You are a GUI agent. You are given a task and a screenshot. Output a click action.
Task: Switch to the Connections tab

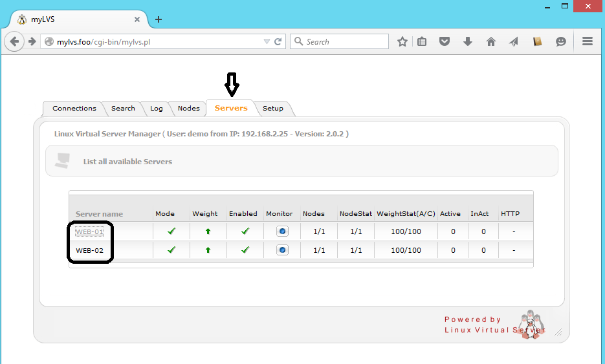pyautogui.click(x=74, y=109)
